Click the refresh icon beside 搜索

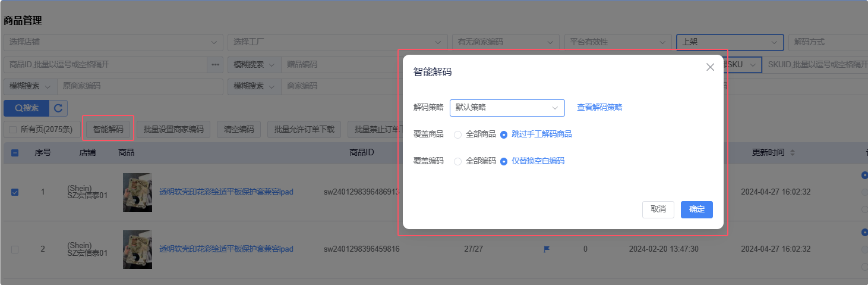coord(58,108)
